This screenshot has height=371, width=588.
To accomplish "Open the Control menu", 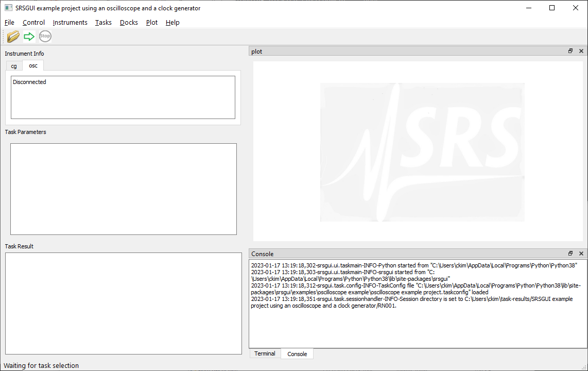I will tap(34, 23).
